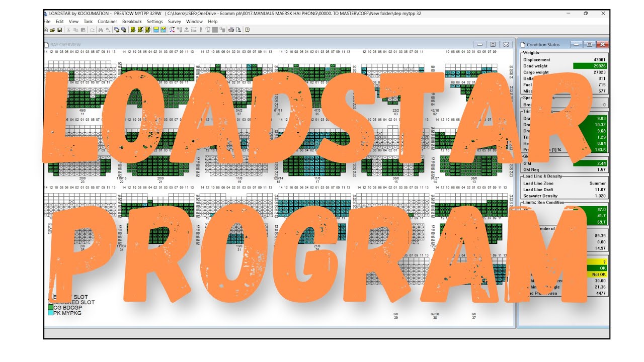644x362 pixels.
Task: Open the Settings menu
Action: coord(154,22)
